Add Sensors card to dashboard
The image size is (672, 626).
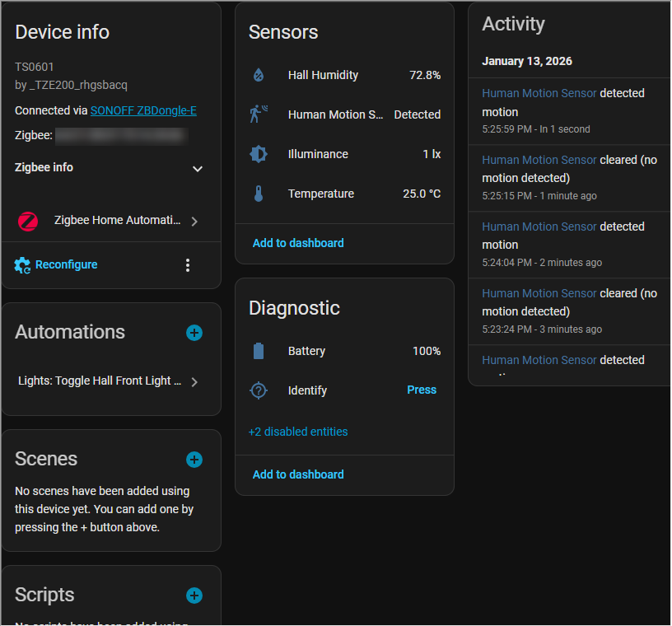[x=298, y=243]
